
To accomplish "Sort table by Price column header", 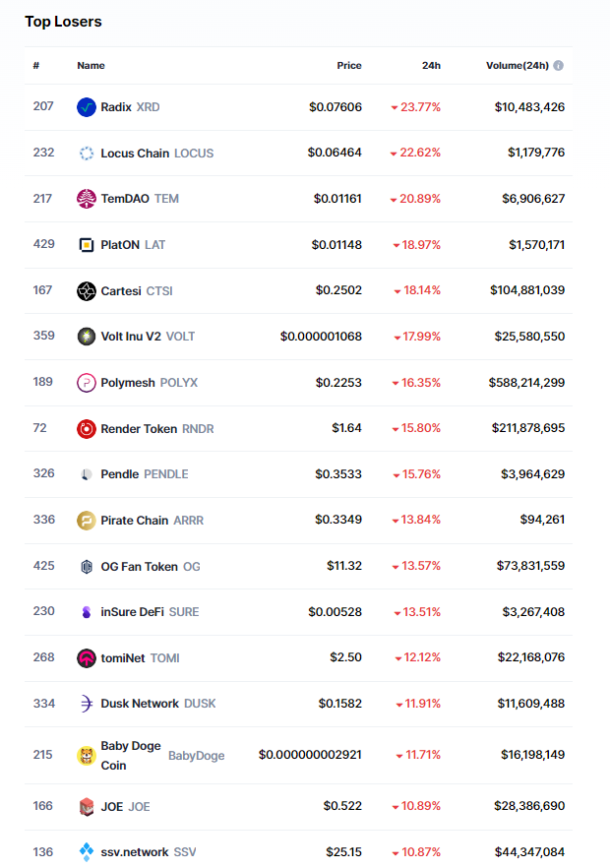I will 349,66.
